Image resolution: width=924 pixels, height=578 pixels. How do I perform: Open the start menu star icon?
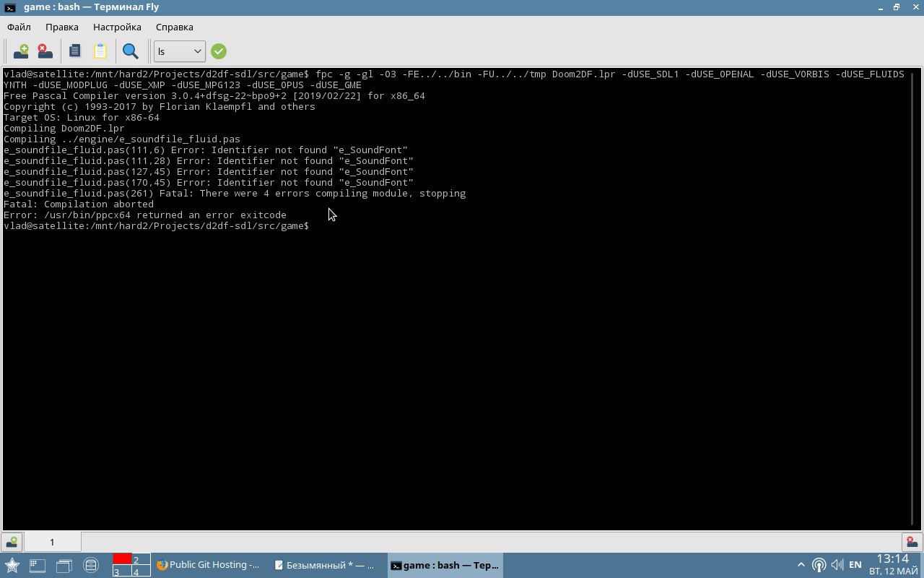pyautogui.click(x=12, y=565)
